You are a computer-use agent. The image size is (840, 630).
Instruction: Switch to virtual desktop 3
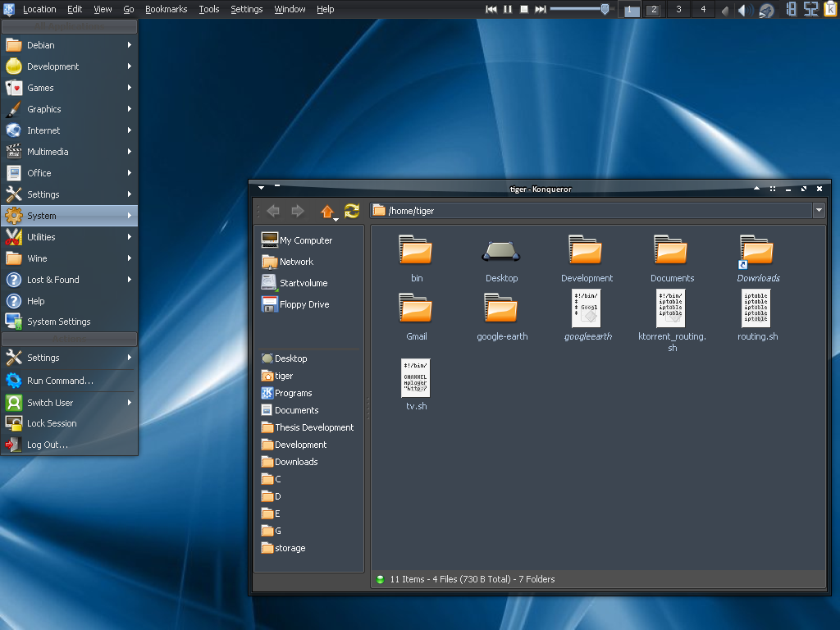click(x=678, y=10)
